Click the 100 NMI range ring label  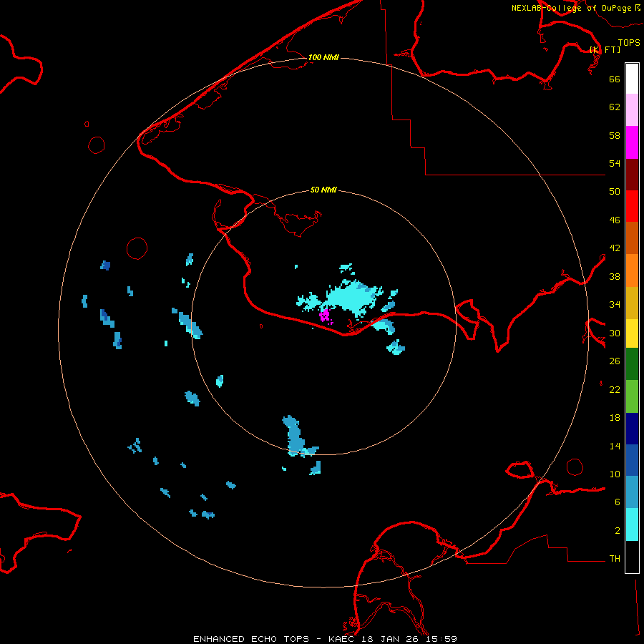[323, 57]
